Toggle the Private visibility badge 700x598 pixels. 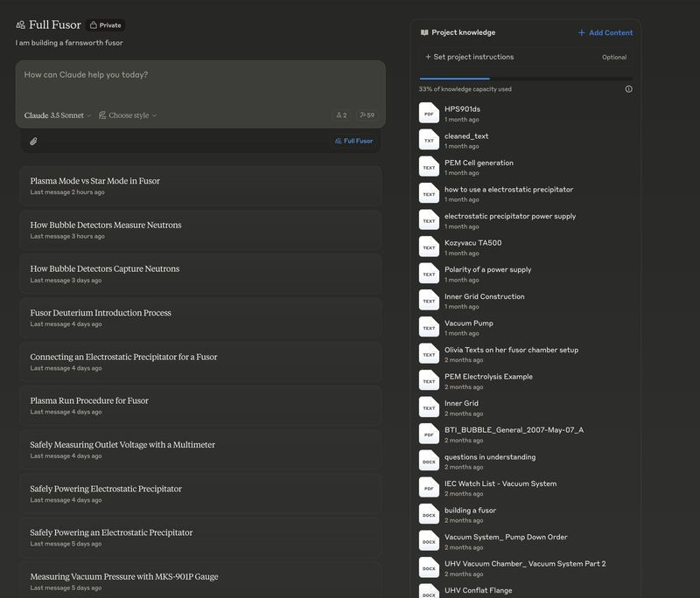(106, 25)
